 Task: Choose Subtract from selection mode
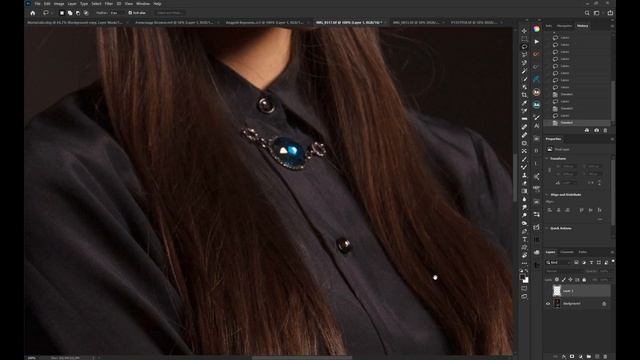coord(78,13)
